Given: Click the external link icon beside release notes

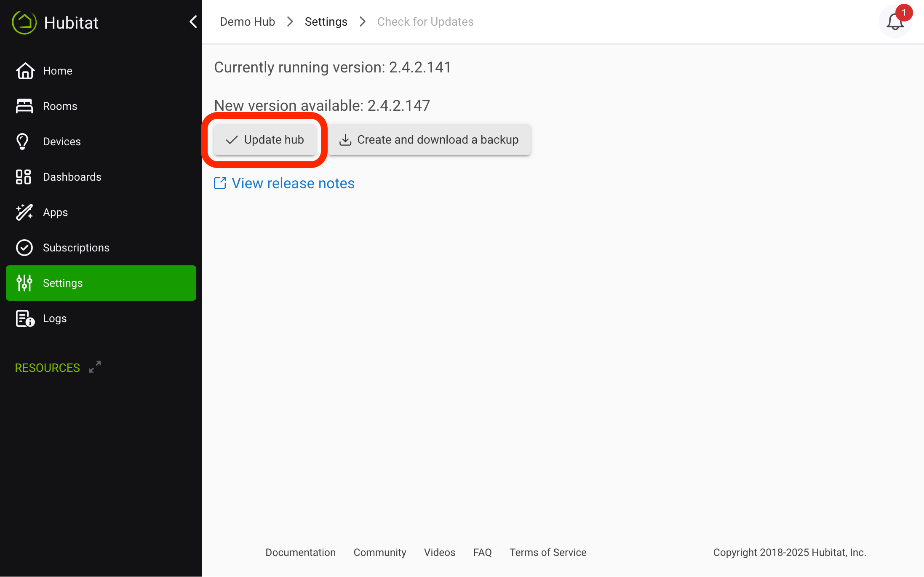Looking at the screenshot, I should point(220,183).
